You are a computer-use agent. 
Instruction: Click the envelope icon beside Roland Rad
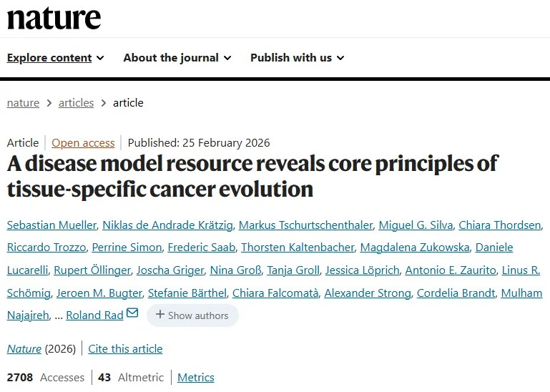(x=132, y=313)
